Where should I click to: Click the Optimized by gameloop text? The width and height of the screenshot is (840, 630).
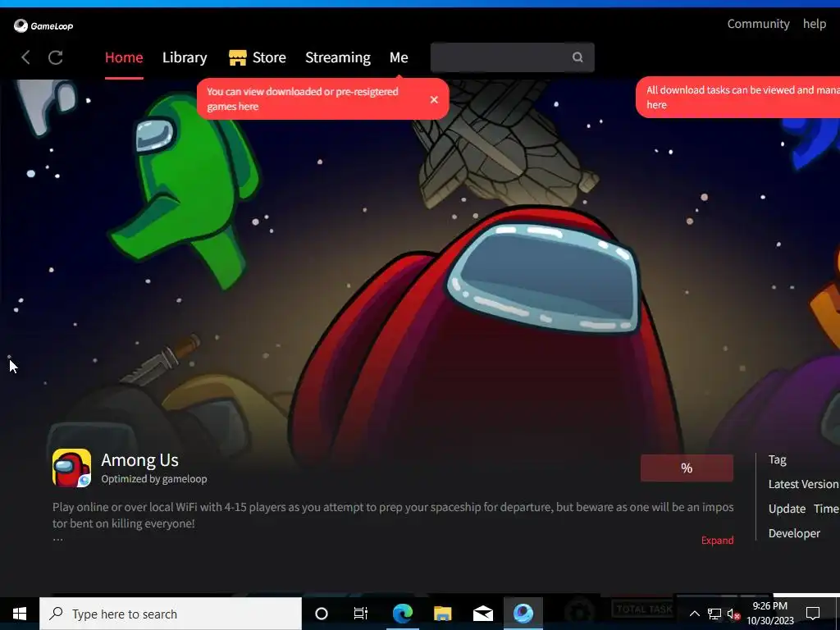tap(154, 479)
